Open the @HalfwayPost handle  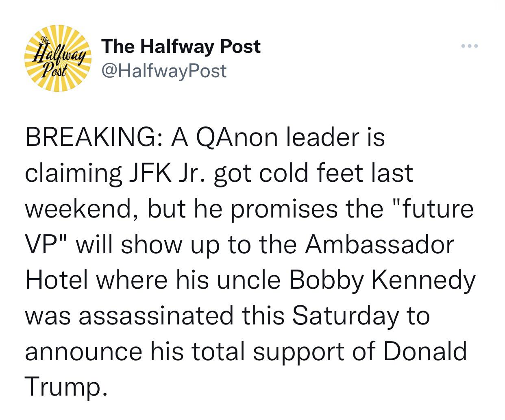[164, 71]
